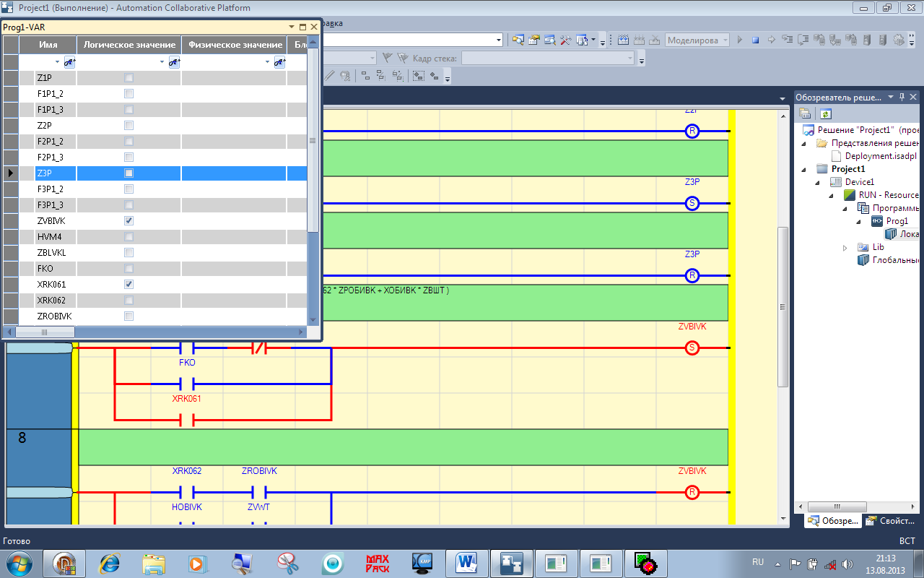Viewport: 924px width, 578px height.
Task: Click the Properties icon in Solution Explorer
Action: tap(805, 113)
